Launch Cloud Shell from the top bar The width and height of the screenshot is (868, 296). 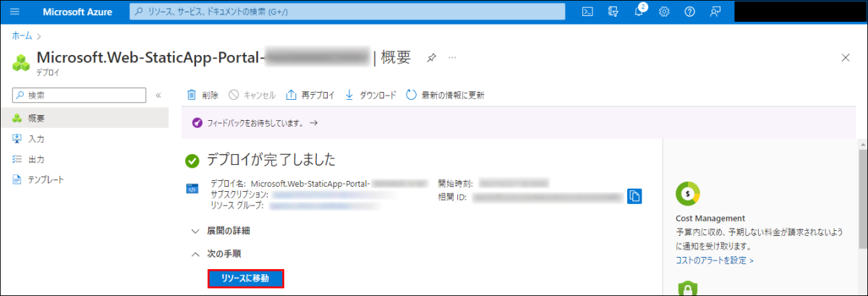point(589,12)
